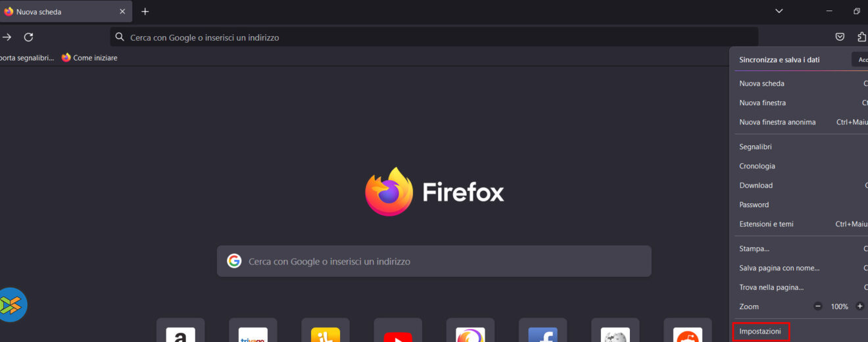868x342 pixels.
Task: Open the Reddit shortcut tile
Action: (x=687, y=330)
